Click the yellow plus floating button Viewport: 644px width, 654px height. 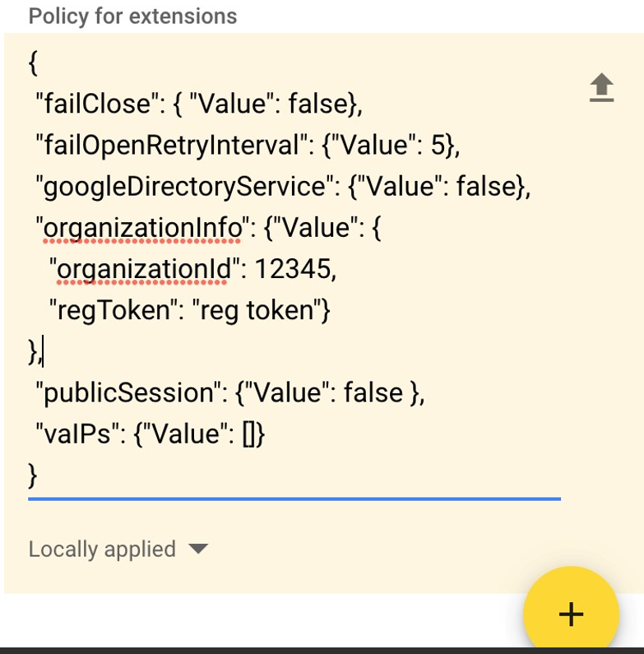pos(571,614)
